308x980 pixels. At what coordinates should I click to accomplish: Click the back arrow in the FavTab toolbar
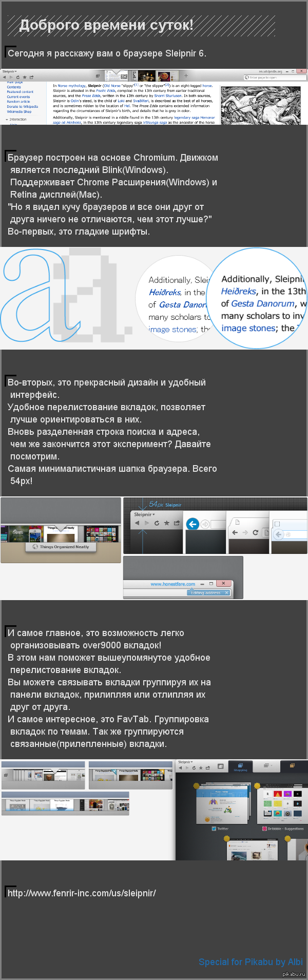180,768
